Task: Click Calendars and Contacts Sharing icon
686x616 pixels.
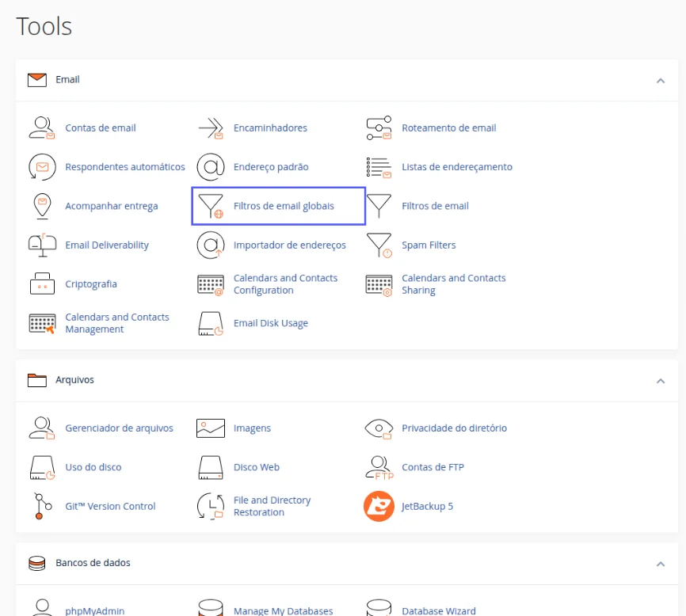Action: point(379,286)
